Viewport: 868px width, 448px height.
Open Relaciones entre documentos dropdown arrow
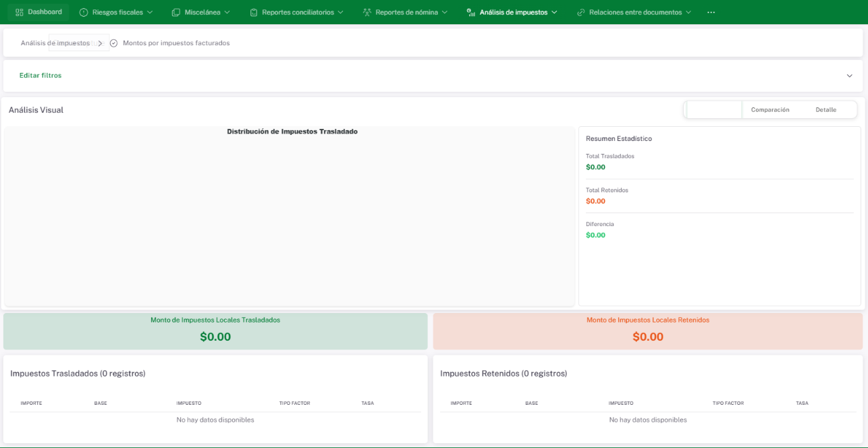coord(688,12)
